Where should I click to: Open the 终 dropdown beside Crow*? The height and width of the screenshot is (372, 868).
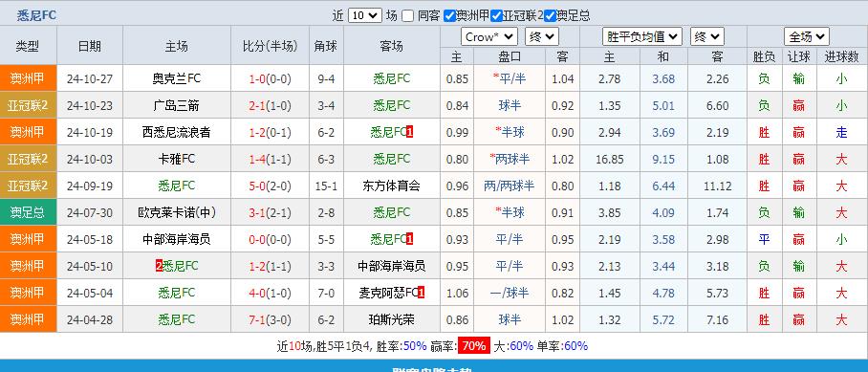point(542,37)
